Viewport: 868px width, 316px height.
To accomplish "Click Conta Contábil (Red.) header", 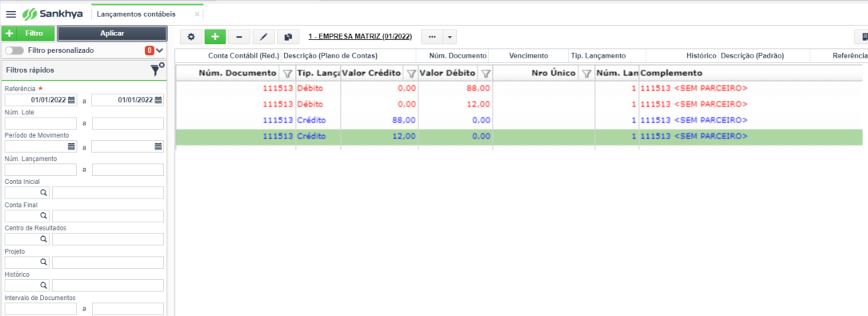I will (243, 56).
